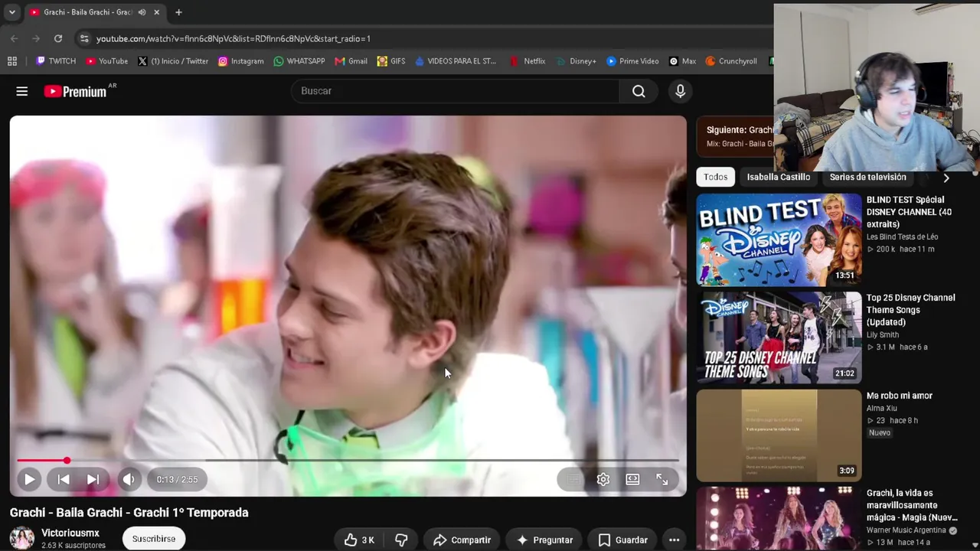Image resolution: width=980 pixels, height=551 pixels.
Task: View site information icon in address bar
Action: pos(84,38)
